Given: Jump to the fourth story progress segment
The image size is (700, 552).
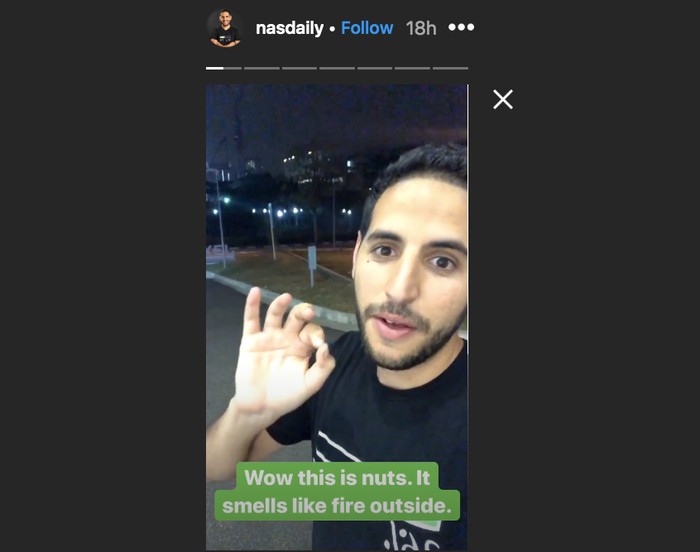Looking at the screenshot, I should (337, 68).
